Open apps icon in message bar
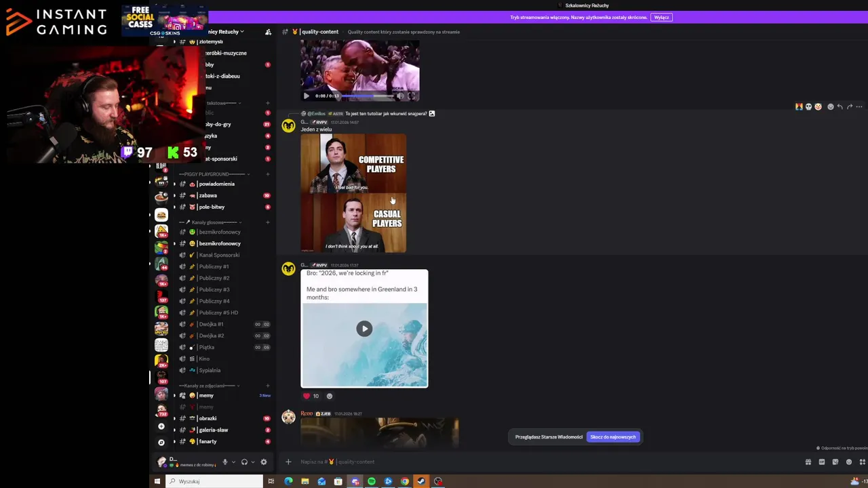The image size is (868, 488). (x=862, y=462)
